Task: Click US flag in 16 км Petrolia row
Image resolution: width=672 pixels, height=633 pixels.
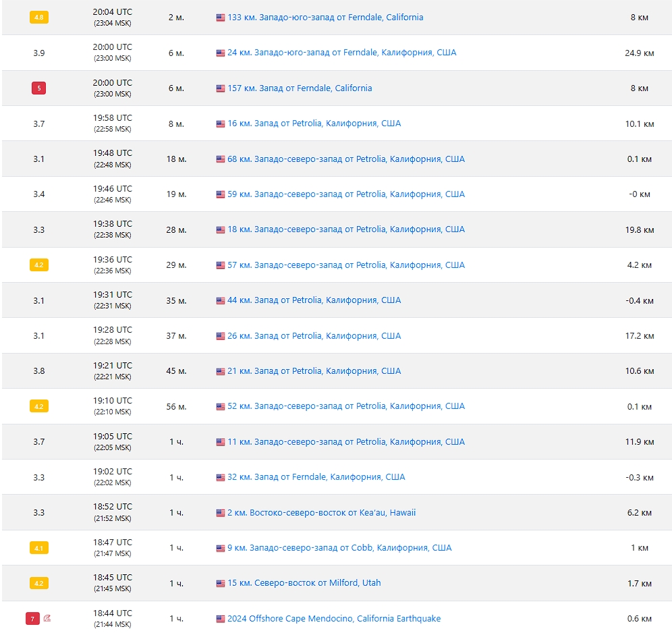Action: pos(220,124)
